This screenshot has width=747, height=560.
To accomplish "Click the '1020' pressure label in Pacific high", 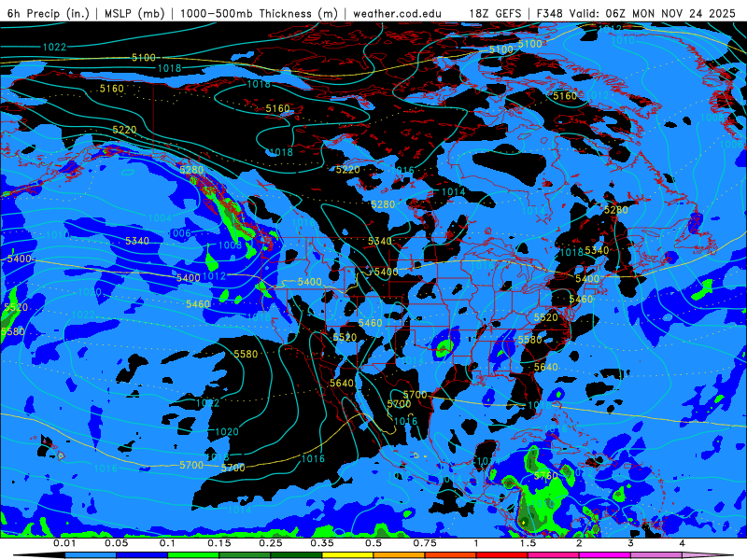I will click(227, 432).
